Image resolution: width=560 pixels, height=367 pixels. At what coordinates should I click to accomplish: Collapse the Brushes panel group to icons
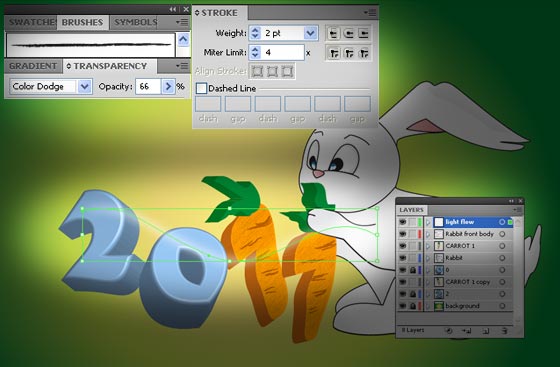point(173,9)
